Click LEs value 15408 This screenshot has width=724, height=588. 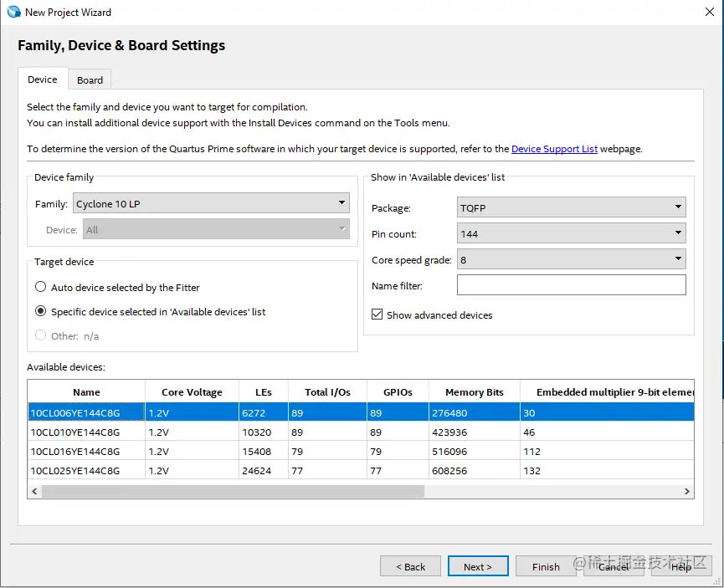click(257, 452)
